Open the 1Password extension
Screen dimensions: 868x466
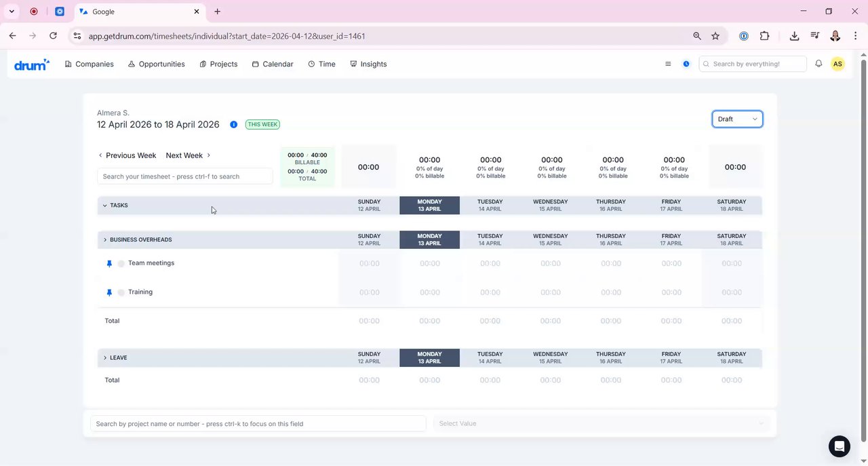tap(744, 36)
